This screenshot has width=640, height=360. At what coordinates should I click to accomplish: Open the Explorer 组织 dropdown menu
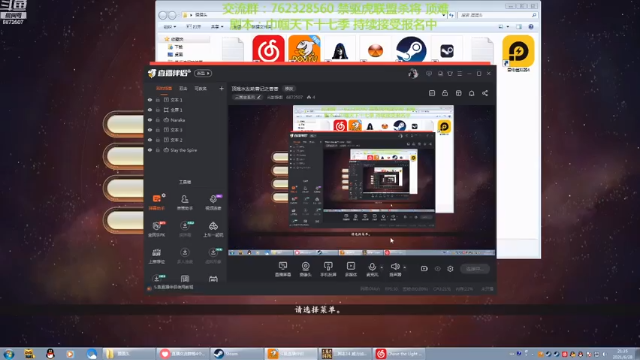click(169, 27)
